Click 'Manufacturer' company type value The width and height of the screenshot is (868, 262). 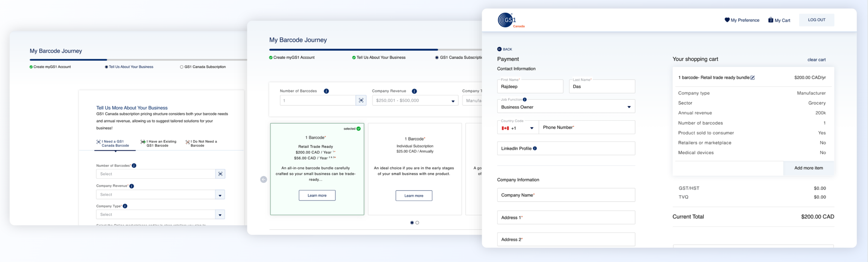pos(811,93)
